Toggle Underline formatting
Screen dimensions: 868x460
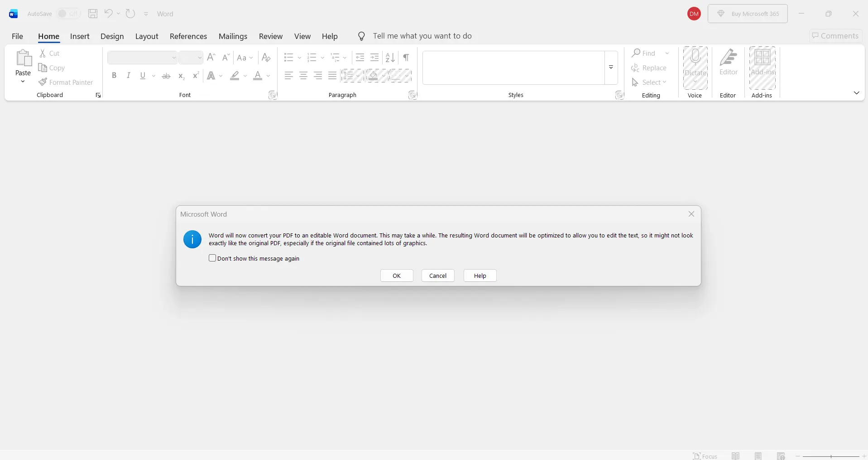click(143, 76)
